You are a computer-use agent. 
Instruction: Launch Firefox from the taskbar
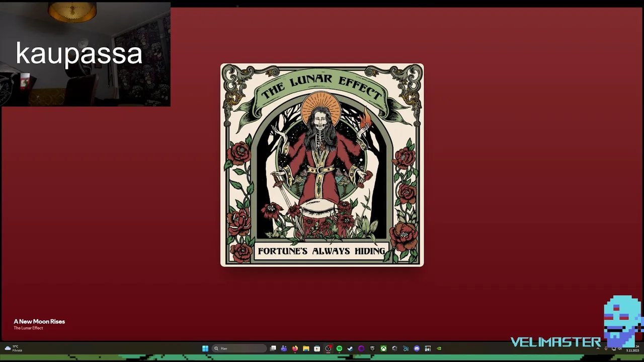pos(295,348)
